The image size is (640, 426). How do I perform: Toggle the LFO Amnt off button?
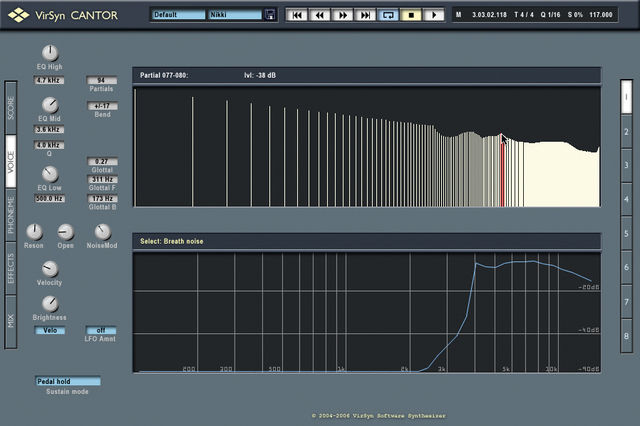101,330
